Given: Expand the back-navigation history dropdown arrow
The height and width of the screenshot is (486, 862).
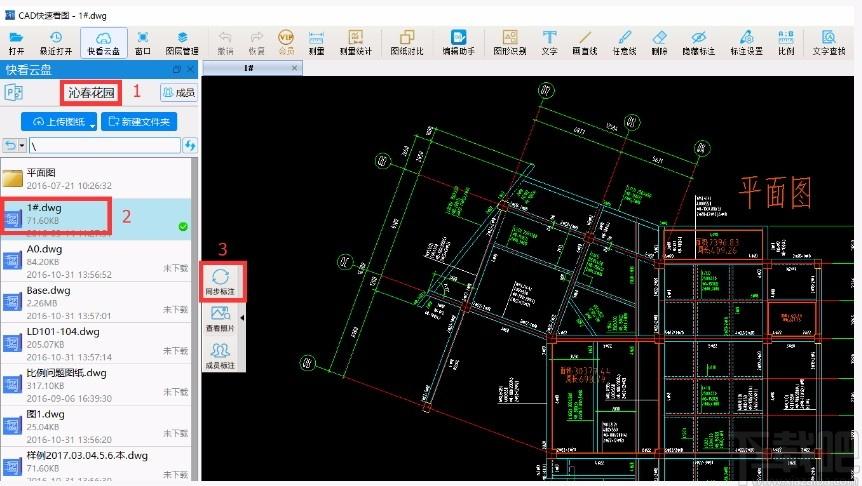Looking at the screenshot, I should coord(22,145).
